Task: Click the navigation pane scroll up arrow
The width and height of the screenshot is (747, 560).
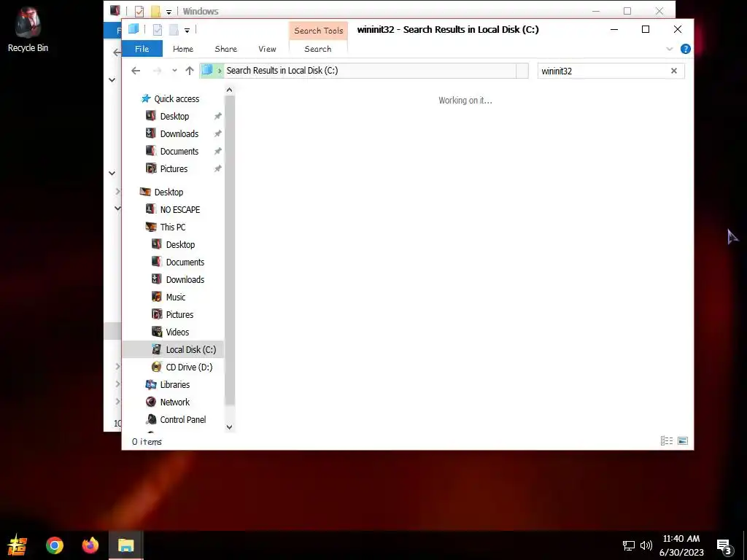Action: click(x=229, y=90)
